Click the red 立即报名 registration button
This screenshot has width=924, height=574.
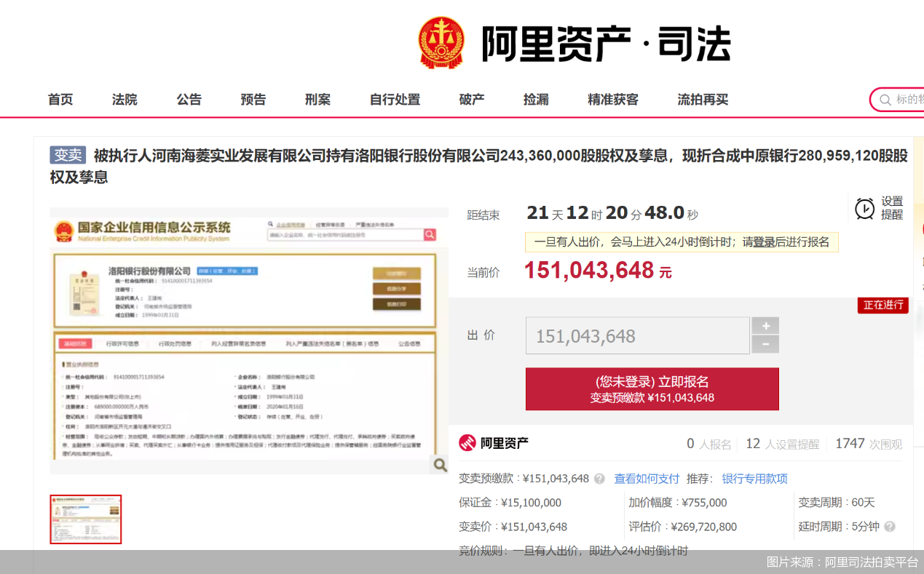pos(652,389)
